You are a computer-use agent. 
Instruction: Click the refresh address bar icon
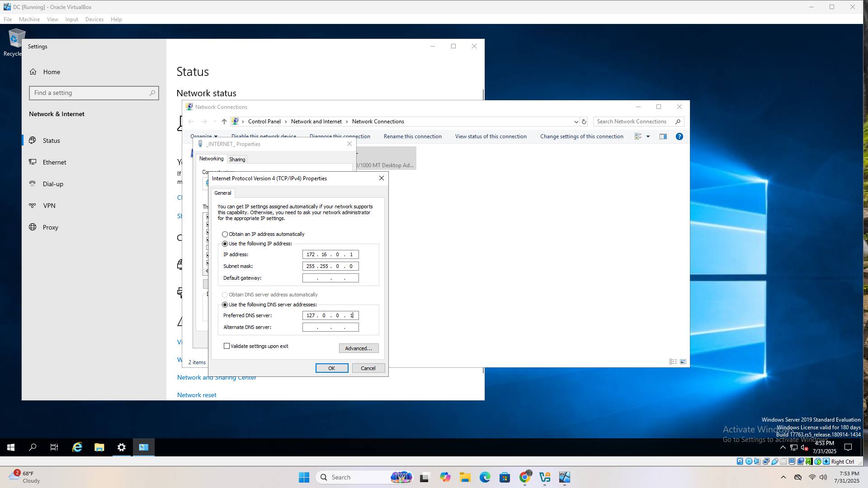584,122
